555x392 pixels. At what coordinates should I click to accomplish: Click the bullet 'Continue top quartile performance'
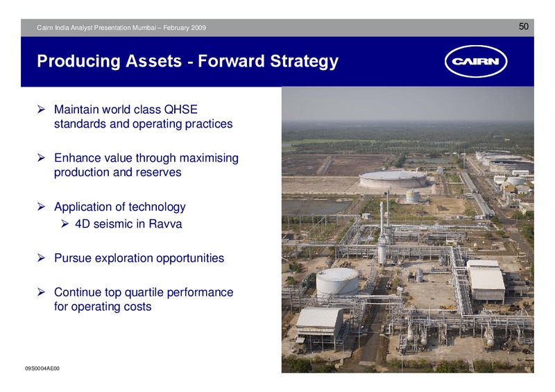[144, 292]
